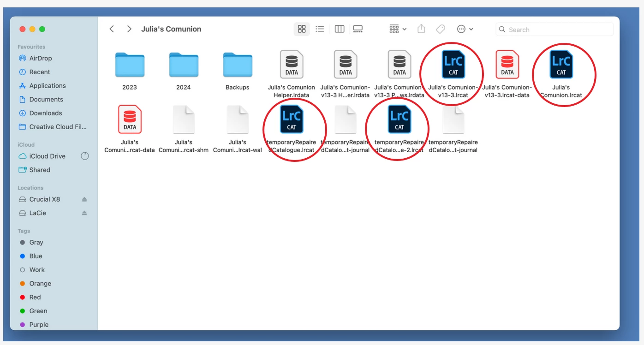644x345 pixels.
Task: Eject the Crucial X8 drive
Action: [84, 199]
